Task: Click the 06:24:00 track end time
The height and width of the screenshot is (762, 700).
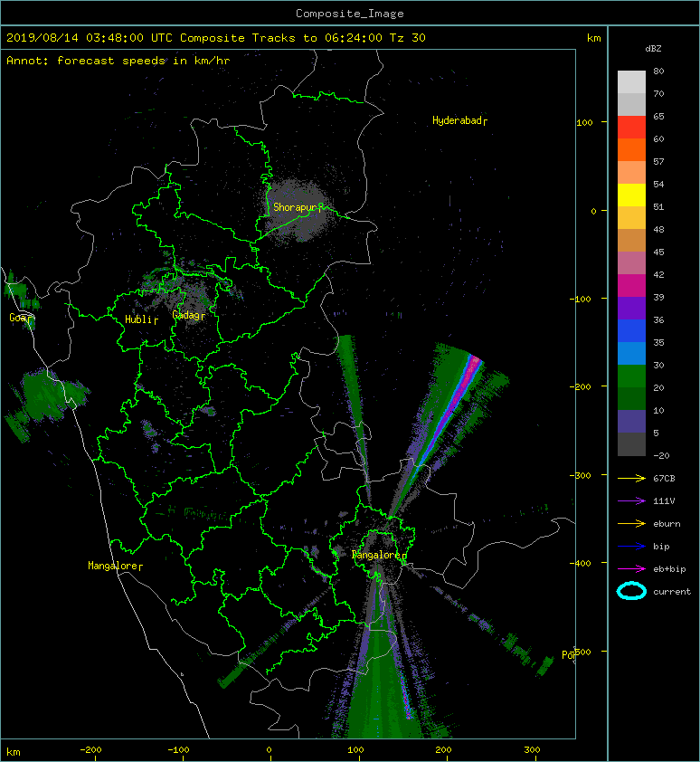Action: coord(353,38)
